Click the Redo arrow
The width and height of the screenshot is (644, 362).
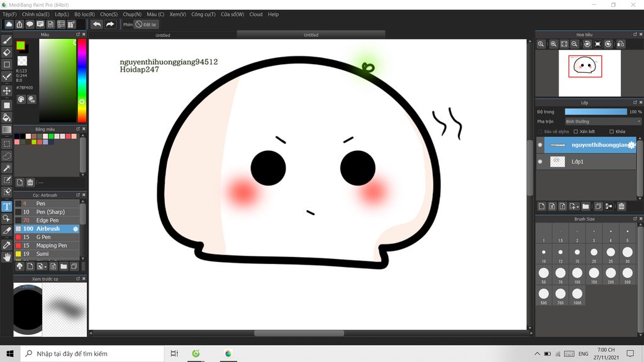tap(110, 25)
